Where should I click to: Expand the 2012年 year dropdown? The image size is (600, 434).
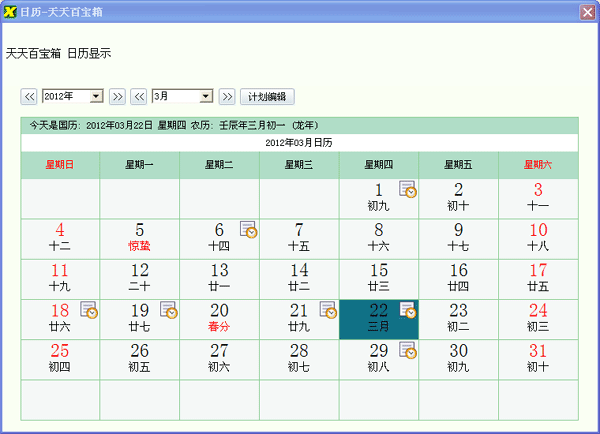[96, 96]
